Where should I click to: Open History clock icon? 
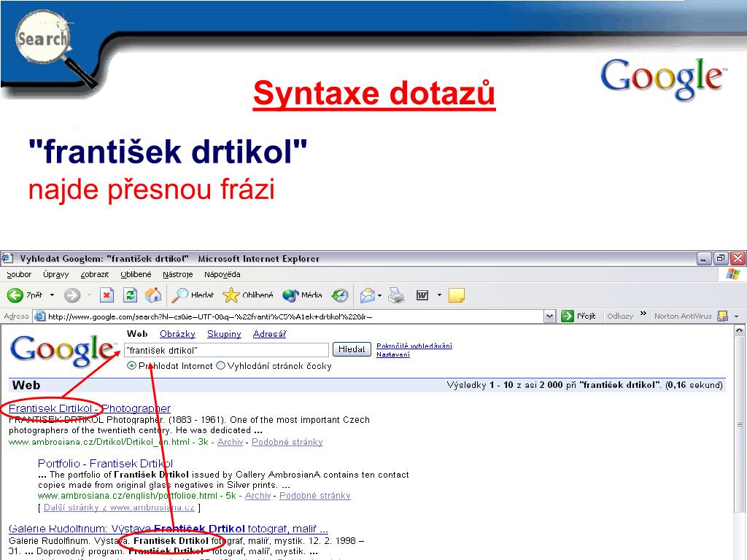pos(340,295)
